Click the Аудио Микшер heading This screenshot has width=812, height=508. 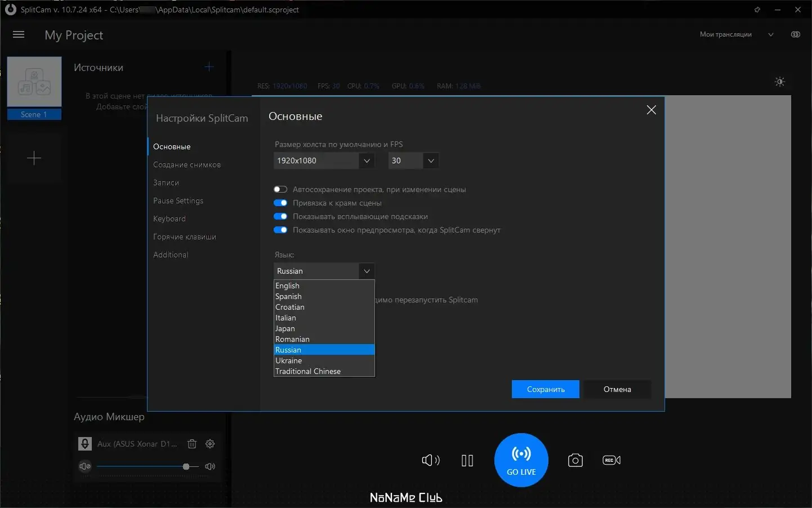[109, 417]
